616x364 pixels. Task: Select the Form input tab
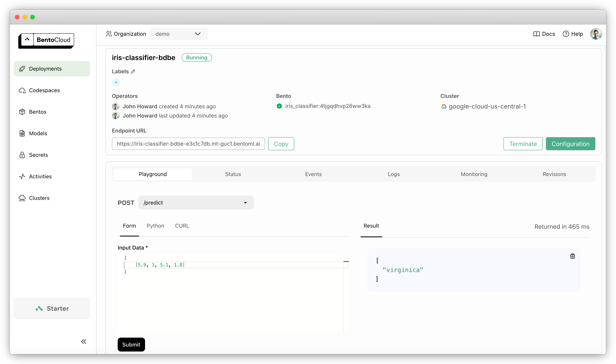tap(129, 226)
